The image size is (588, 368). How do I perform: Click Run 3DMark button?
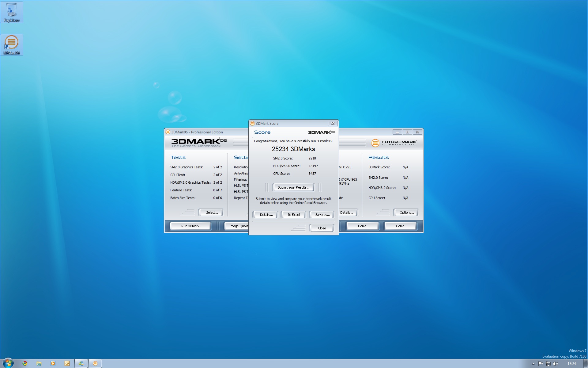tap(190, 226)
